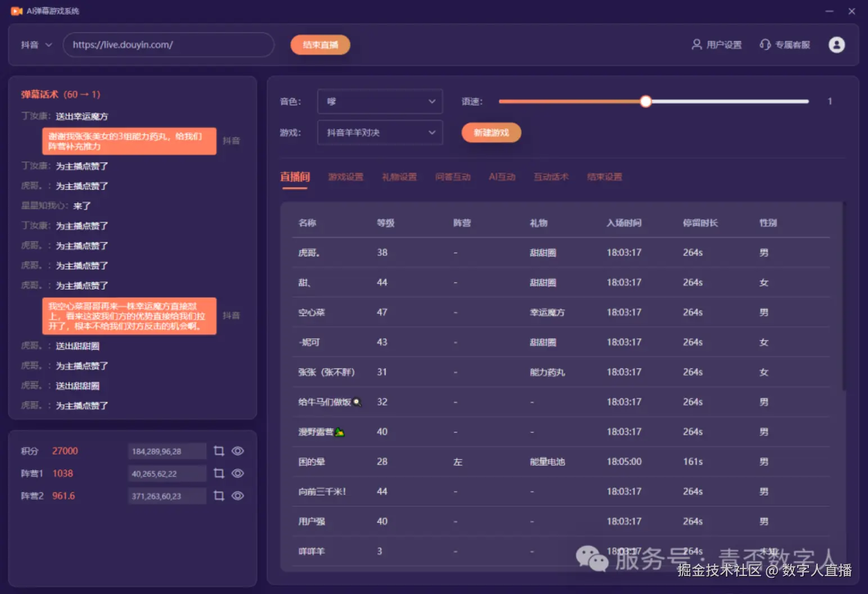
Task: Click the 用户设置 person icon
Action: (x=697, y=44)
